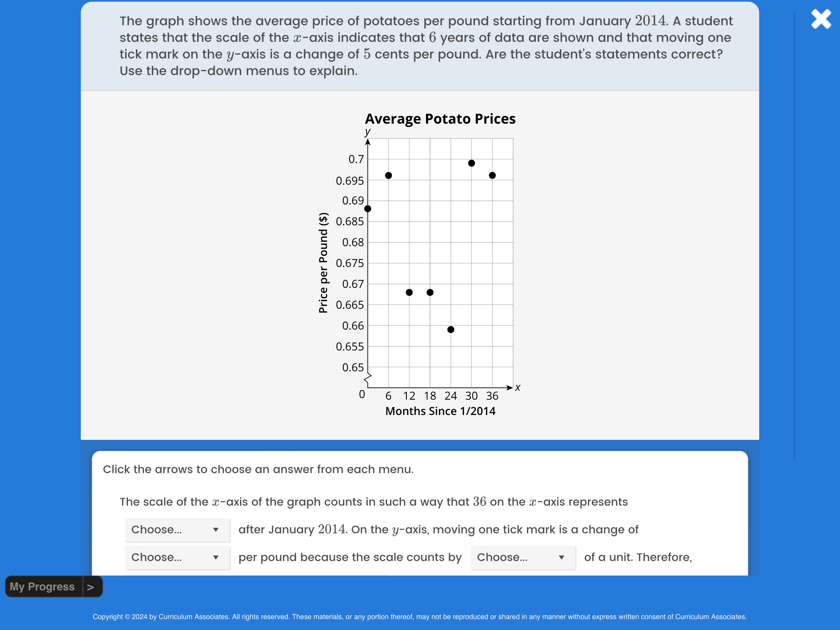
Task: Select the data point at month 30
Action: click(471, 163)
